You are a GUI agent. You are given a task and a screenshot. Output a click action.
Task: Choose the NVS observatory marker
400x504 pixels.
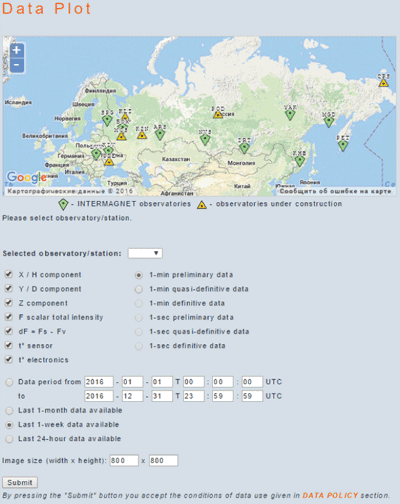[205, 139]
